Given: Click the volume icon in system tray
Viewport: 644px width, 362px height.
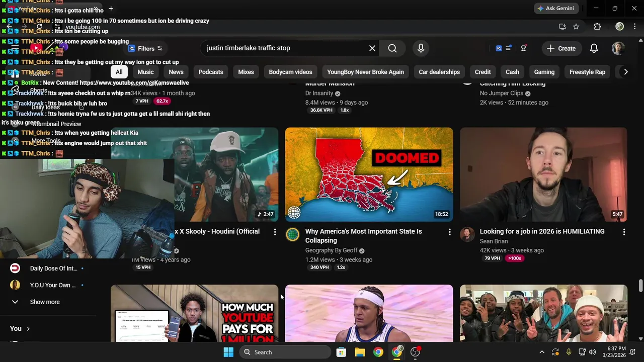Looking at the screenshot, I should [x=592, y=352].
